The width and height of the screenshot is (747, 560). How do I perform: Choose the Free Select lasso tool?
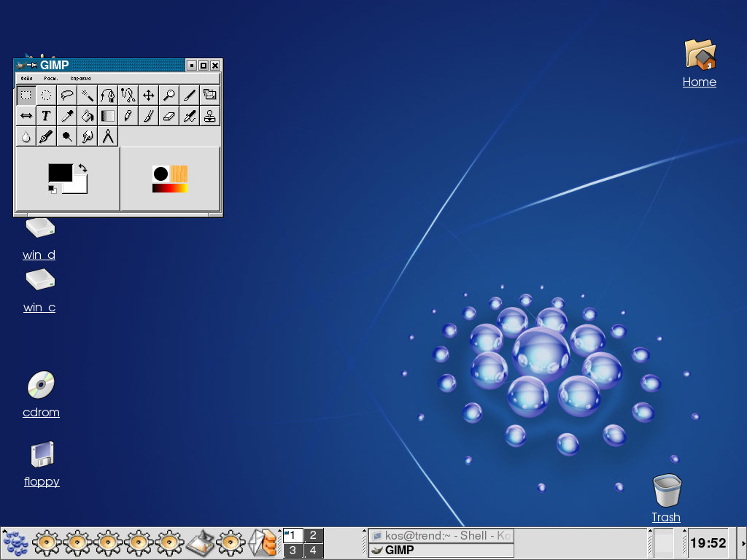pos(66,96)
